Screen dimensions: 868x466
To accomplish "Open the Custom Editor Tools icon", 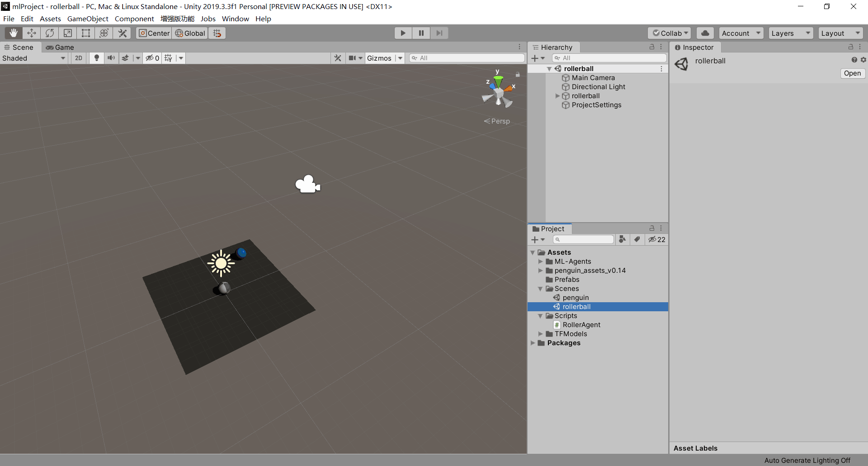I will point(122,33).
